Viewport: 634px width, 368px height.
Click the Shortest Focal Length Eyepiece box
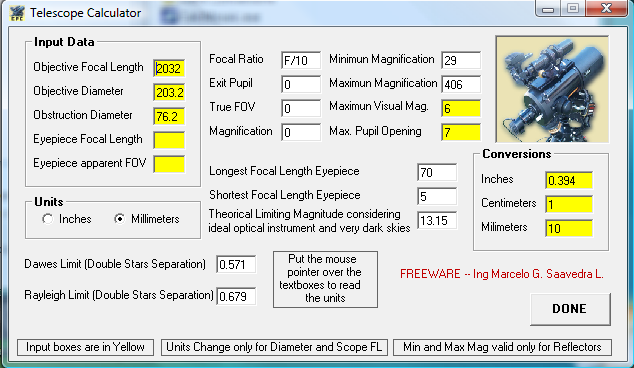tap(437, 197)
